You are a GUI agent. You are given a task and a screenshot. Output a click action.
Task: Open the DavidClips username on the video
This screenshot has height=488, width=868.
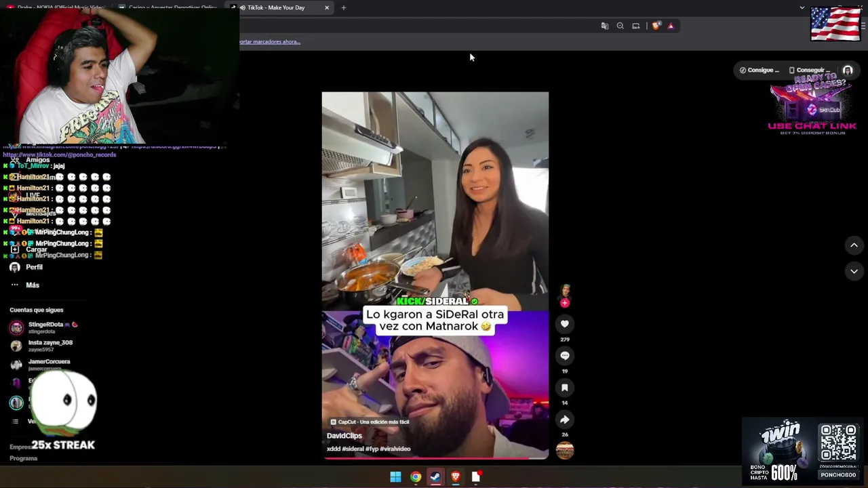[x=344, y=436]
